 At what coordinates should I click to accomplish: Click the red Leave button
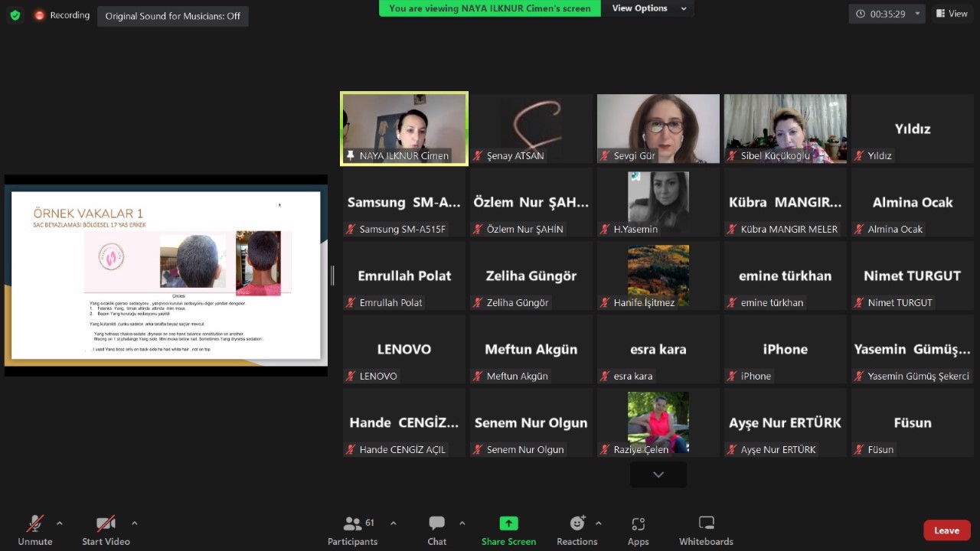(946, 530)
